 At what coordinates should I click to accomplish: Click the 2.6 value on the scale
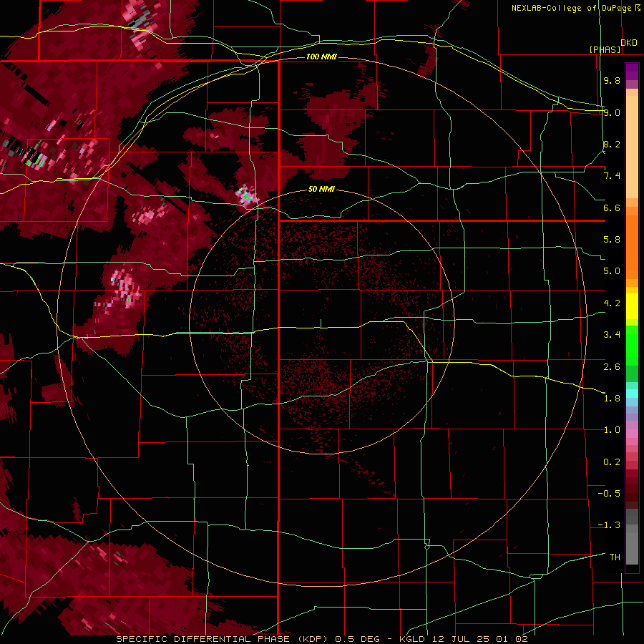click(612, 366)
